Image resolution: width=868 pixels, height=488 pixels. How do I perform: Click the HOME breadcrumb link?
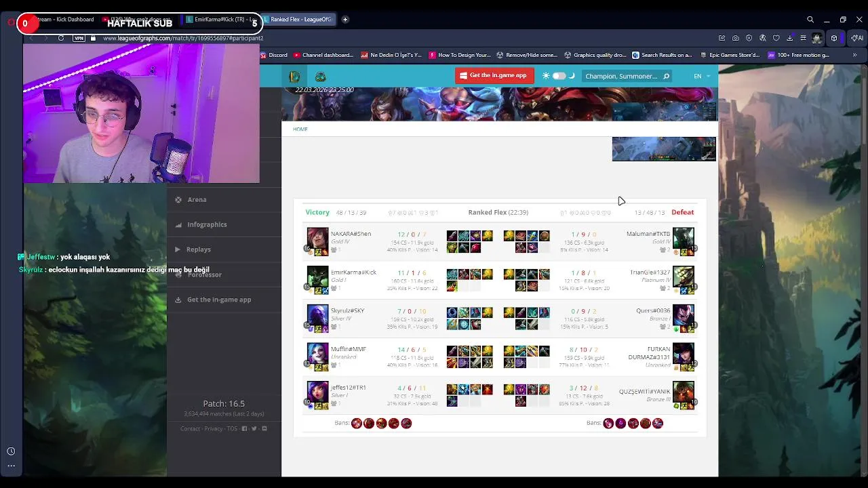pos(300,129)
